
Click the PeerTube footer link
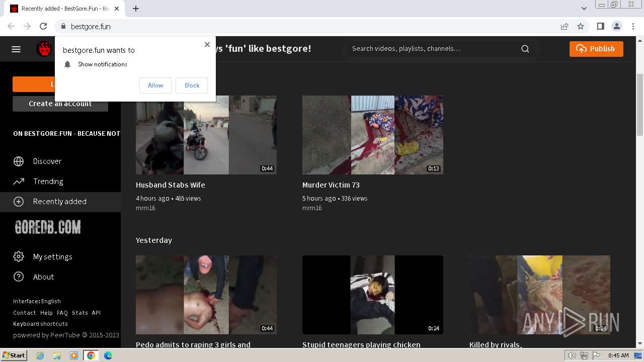click(x=65, y=335)
